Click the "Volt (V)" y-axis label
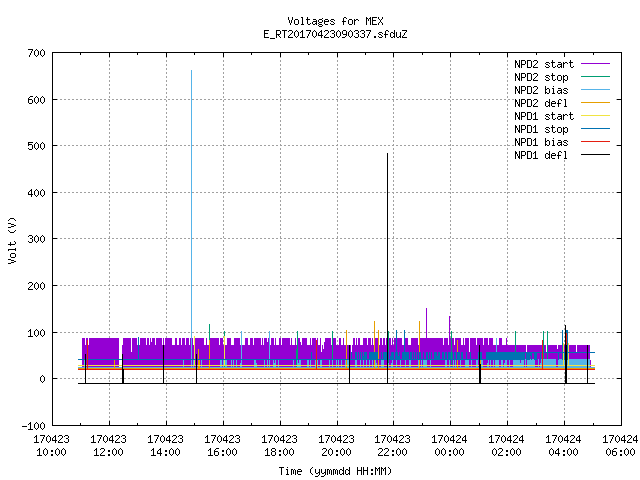Image resolution: width=640 pixels, height=480 pixels. [12, 241]
